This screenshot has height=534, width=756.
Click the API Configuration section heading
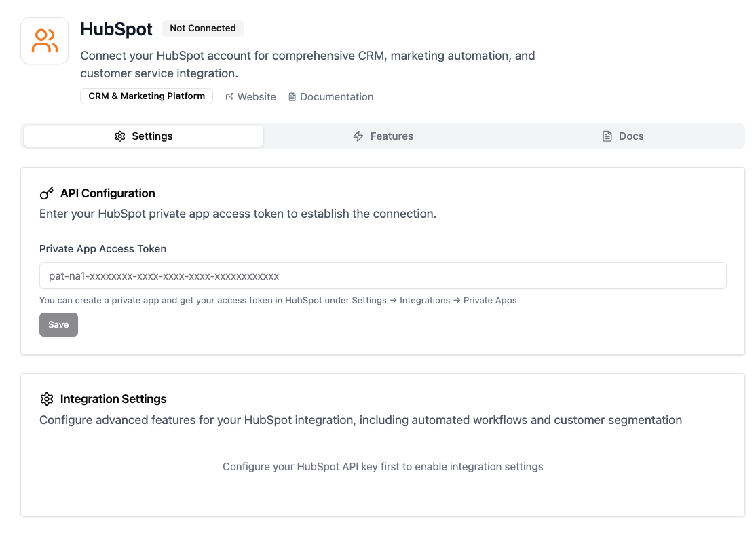pos(107,193)
